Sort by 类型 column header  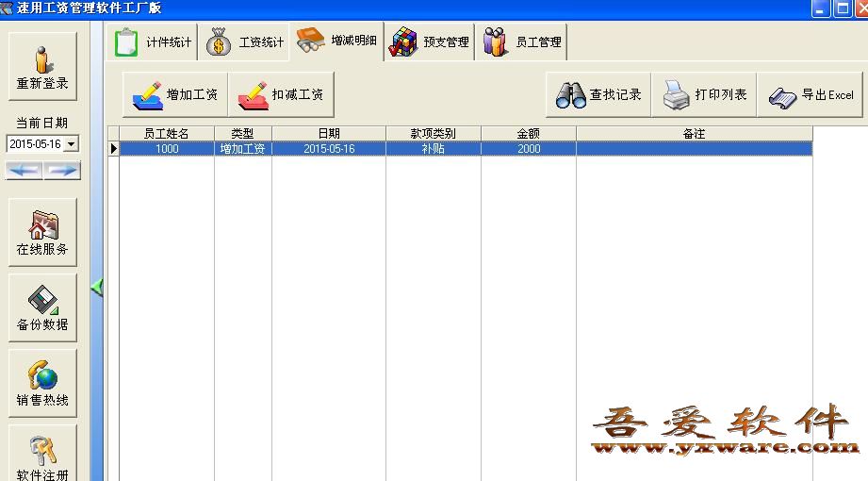pos(243,134)
